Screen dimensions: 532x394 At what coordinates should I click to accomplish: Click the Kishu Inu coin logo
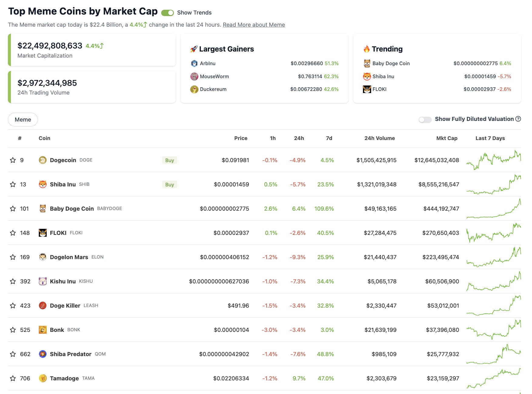coord(43,281)
